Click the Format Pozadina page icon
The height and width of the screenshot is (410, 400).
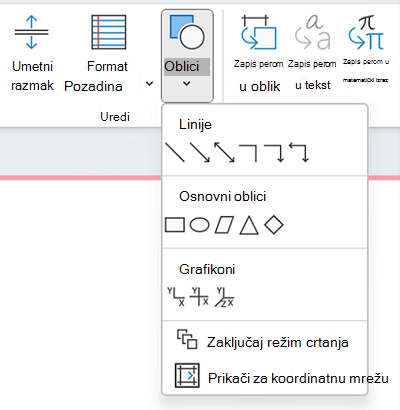pos(109,32)
